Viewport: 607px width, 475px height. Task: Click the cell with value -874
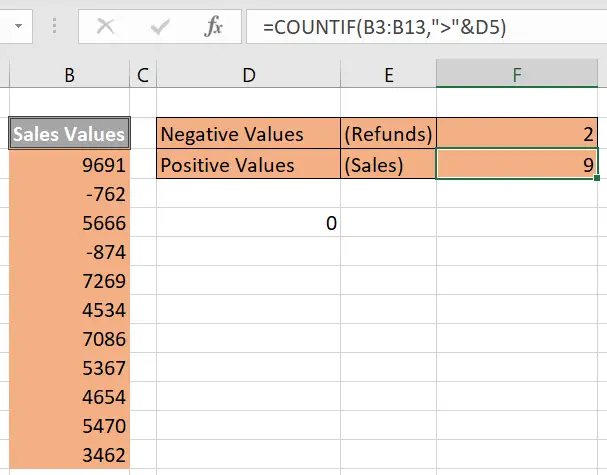coord(69,251)
